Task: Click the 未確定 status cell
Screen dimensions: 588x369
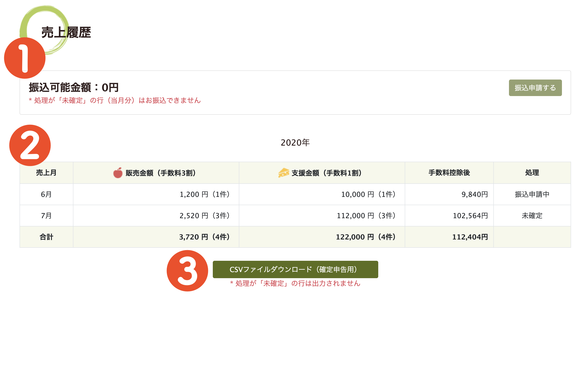Action: pyautogui.click(x=532, y=216)
